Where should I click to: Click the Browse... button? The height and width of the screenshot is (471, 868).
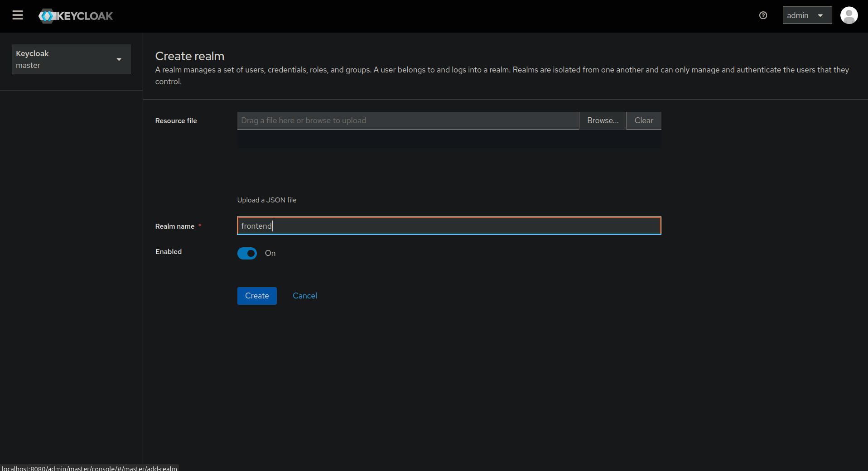coord(603,120)
